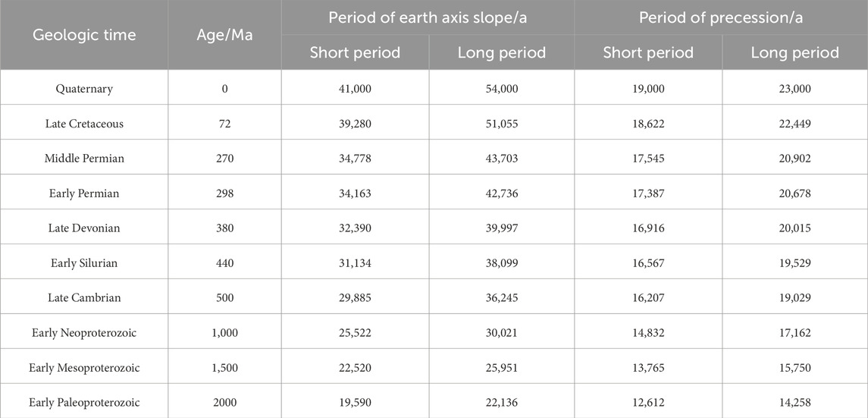
Task: Click the Early Neoproterozoic cell
Action: click(84, 333)
